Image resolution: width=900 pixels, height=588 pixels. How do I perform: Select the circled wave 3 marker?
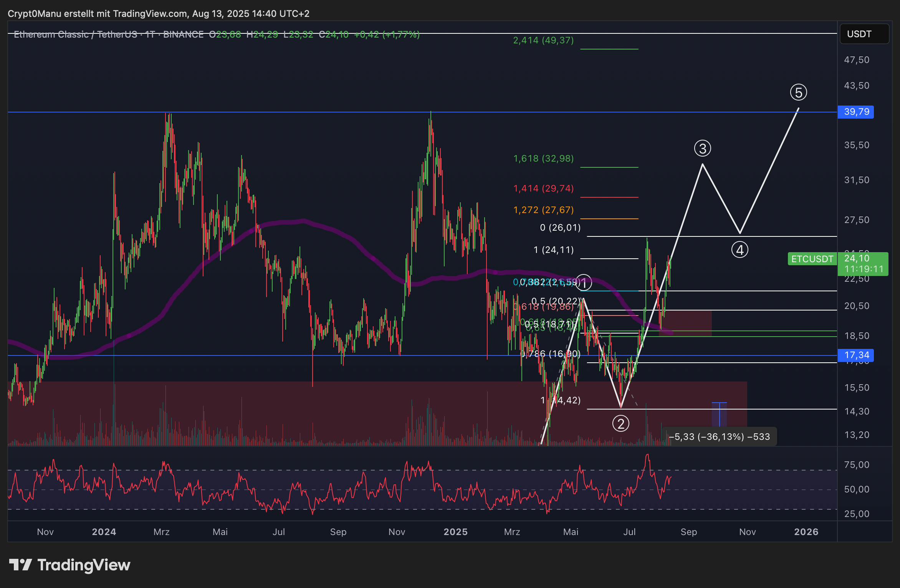coord(702,149)
